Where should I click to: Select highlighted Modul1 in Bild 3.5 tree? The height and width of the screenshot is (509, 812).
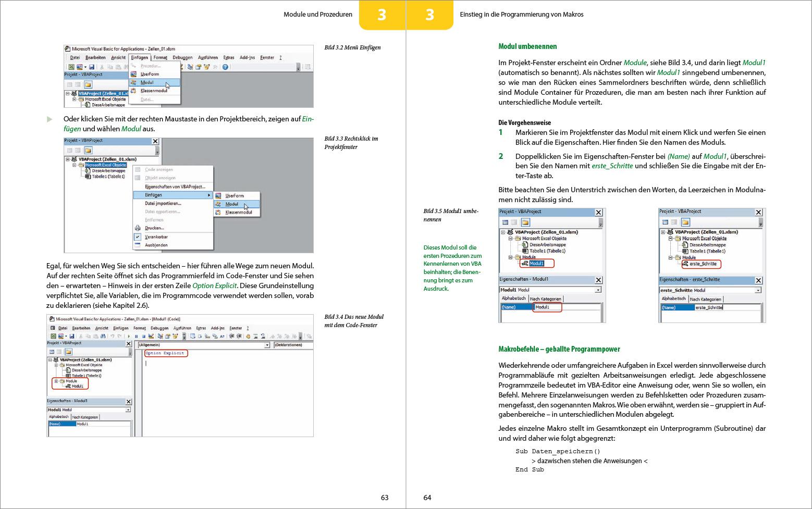tap(537, 263)
